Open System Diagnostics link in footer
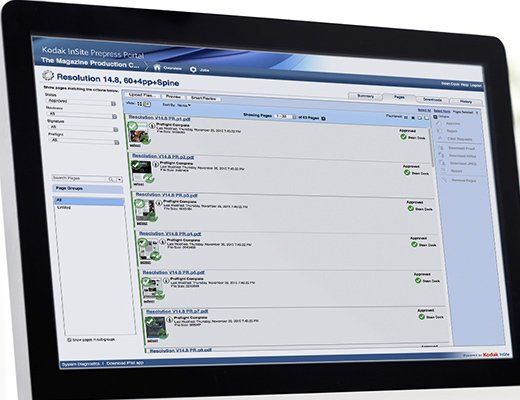This screenshot has width=520, height=400. pos(81,364)
